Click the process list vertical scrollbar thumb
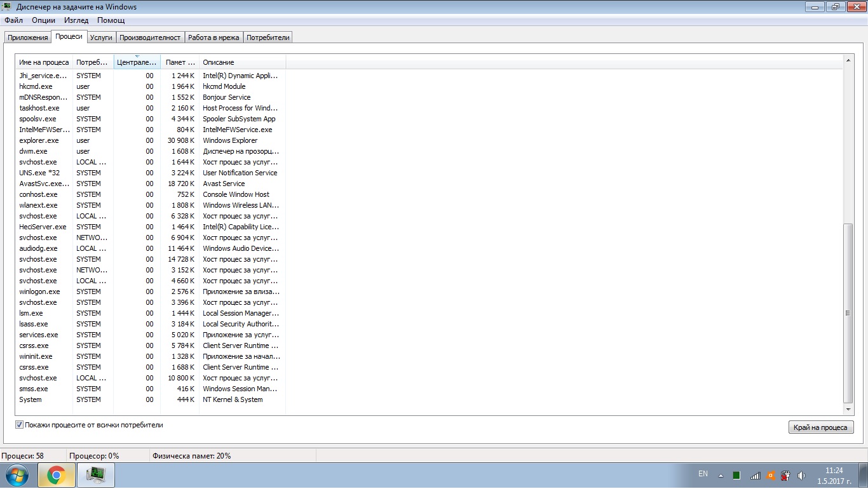Screen dimensions: 868x489 point(848,312)
